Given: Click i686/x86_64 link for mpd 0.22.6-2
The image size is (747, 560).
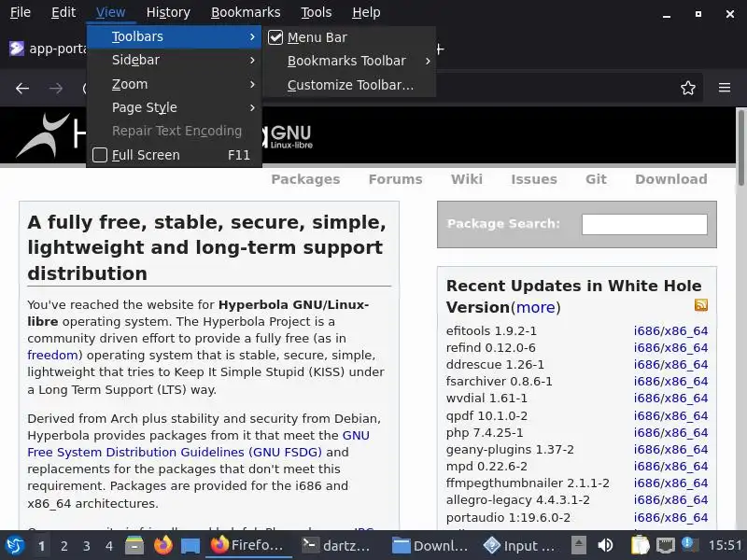Looking at the screenshot, I should [x=670, y=466].
